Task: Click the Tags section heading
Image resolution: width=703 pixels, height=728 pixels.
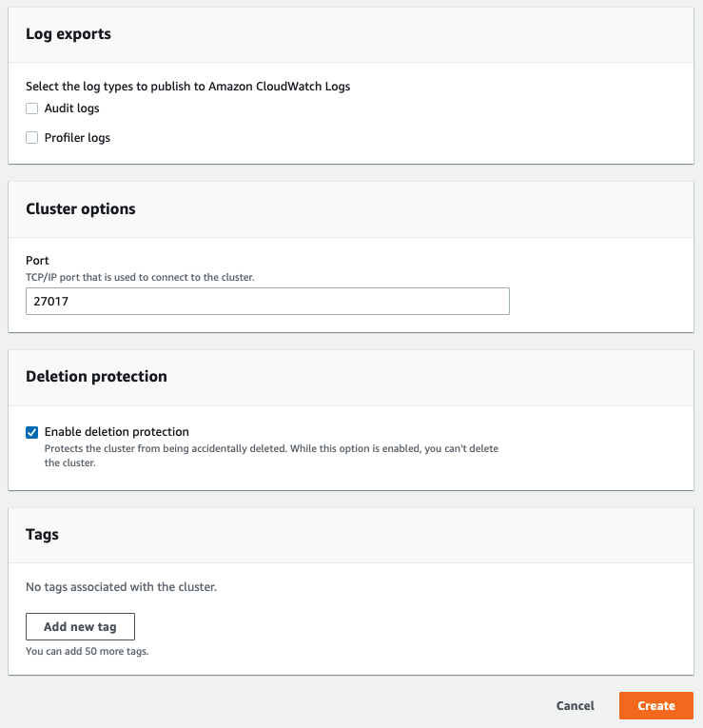Action: (43, 535)
